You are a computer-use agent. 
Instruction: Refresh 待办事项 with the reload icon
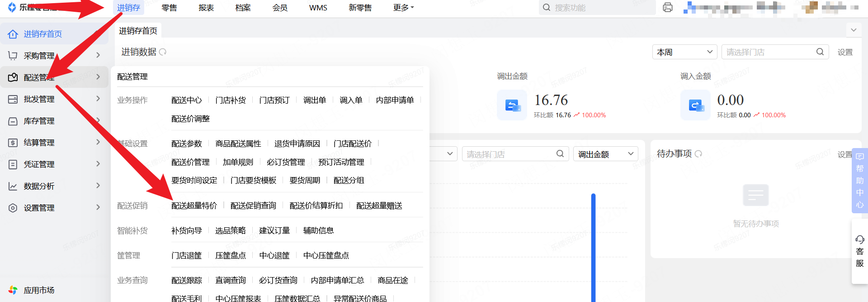[x=698, y=154]
